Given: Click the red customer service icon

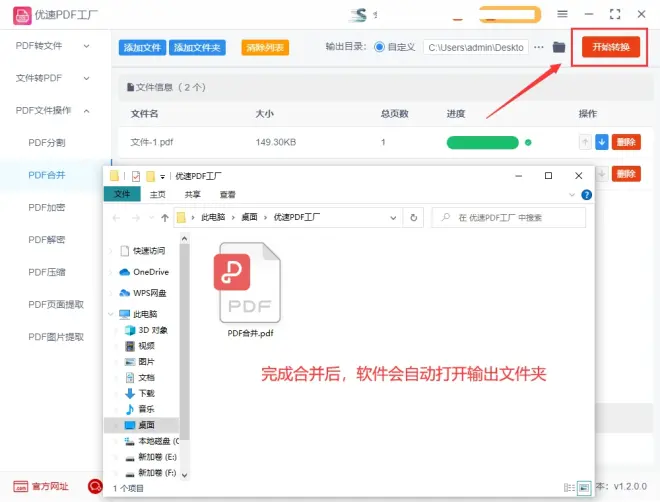Looking at the screenshot, I should pos(95,486).
